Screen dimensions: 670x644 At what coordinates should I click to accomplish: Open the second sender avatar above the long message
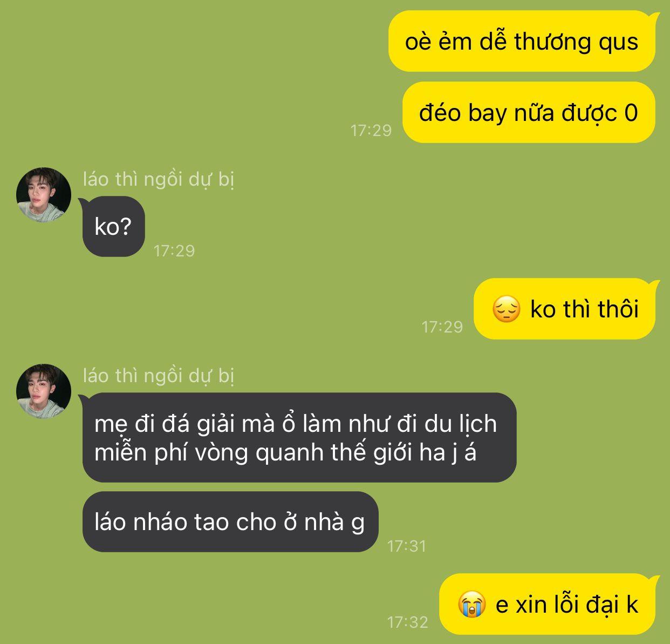click(x=44, y=391)
